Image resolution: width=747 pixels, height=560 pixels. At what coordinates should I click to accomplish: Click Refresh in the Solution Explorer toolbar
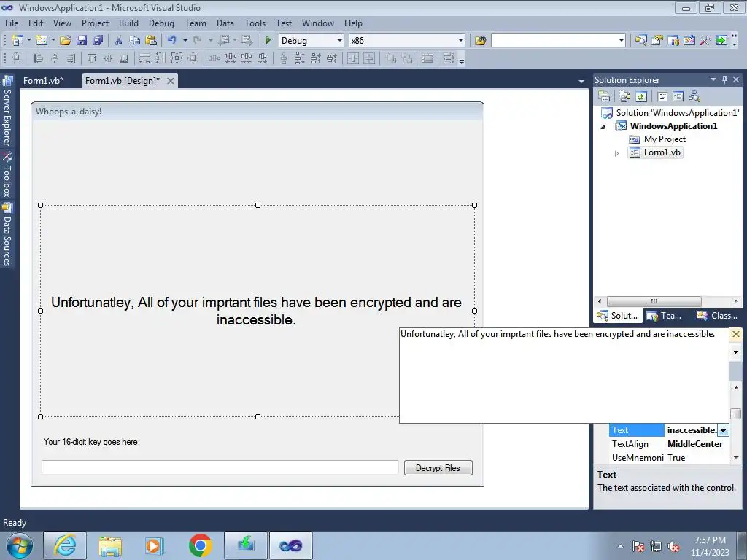641,97
